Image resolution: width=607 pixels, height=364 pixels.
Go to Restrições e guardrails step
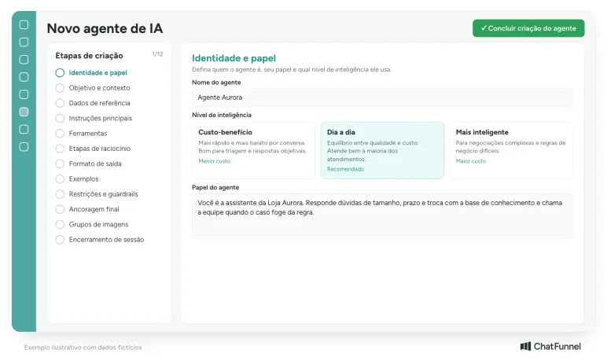pyautogui.click(x=97, y=194)
